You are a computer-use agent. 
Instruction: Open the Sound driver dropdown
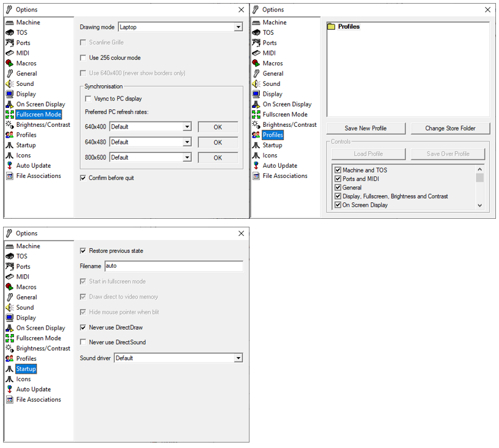pyautogui.click(x=239, y=358)
